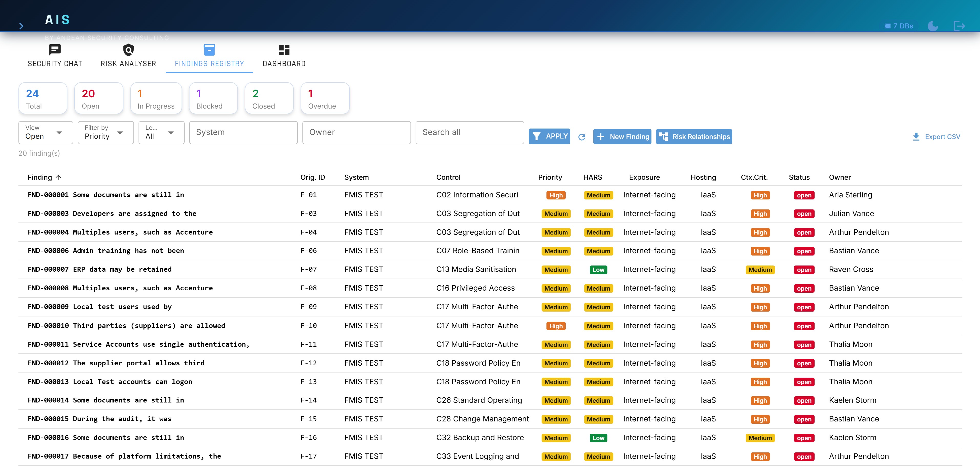The image size is (980, 467).
Task: Select the Findings Registry tab
Action: pyautogui.click(x=209, y=56)
